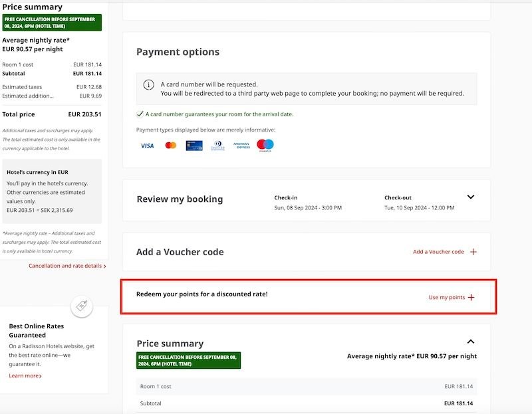Click Use my points link
Image resolution: width=532 pixels, height=414 pixels.
[x=446, y=297]
